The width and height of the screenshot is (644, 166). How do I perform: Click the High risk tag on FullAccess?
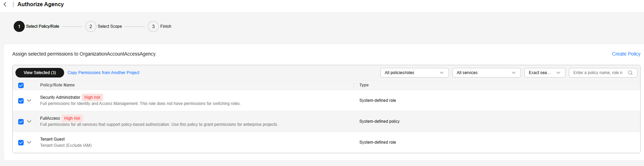(72, 118)
